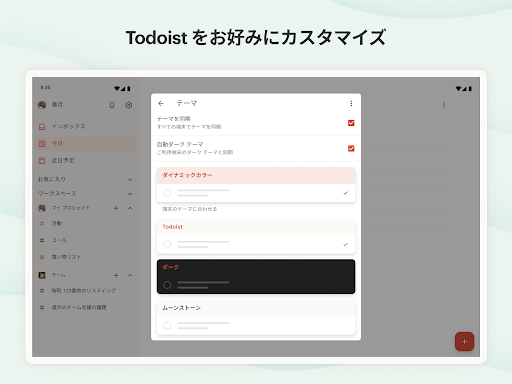
Task: Expand the お気に入り favorites section
Action: [x=130, y=180]
